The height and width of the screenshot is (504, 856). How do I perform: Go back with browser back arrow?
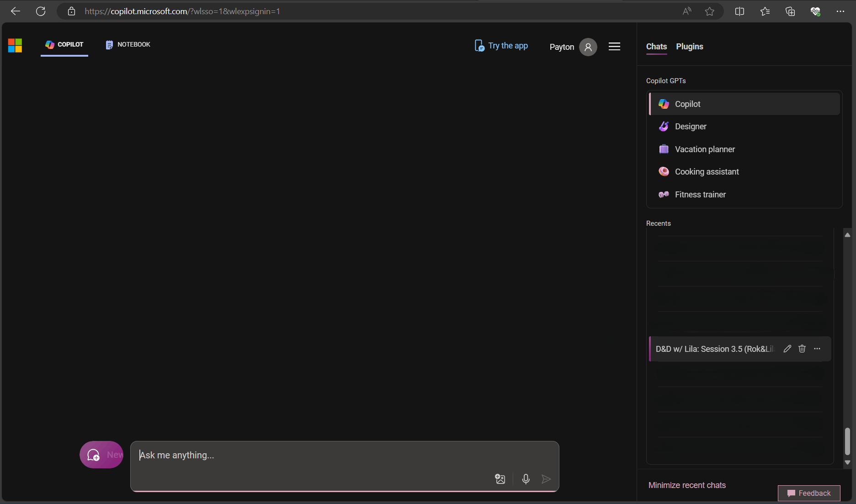16,11
